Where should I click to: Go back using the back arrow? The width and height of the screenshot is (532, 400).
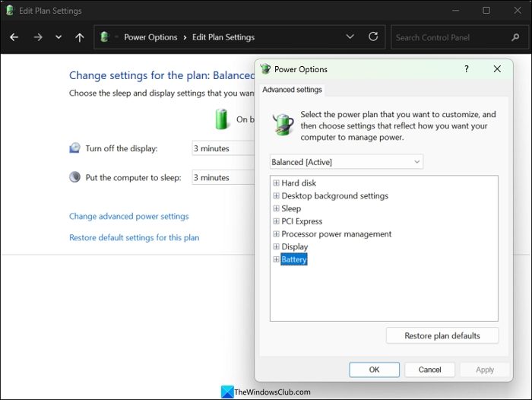14,37
